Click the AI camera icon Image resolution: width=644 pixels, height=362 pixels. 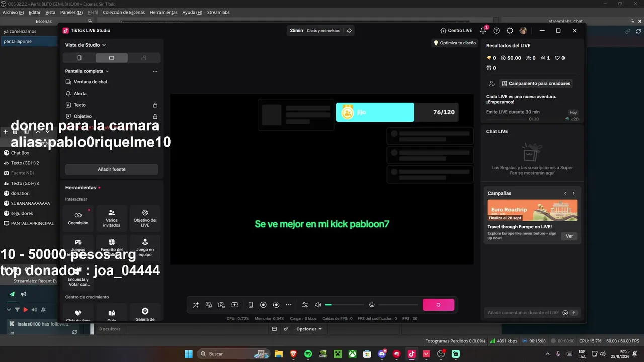click(221, 305)
